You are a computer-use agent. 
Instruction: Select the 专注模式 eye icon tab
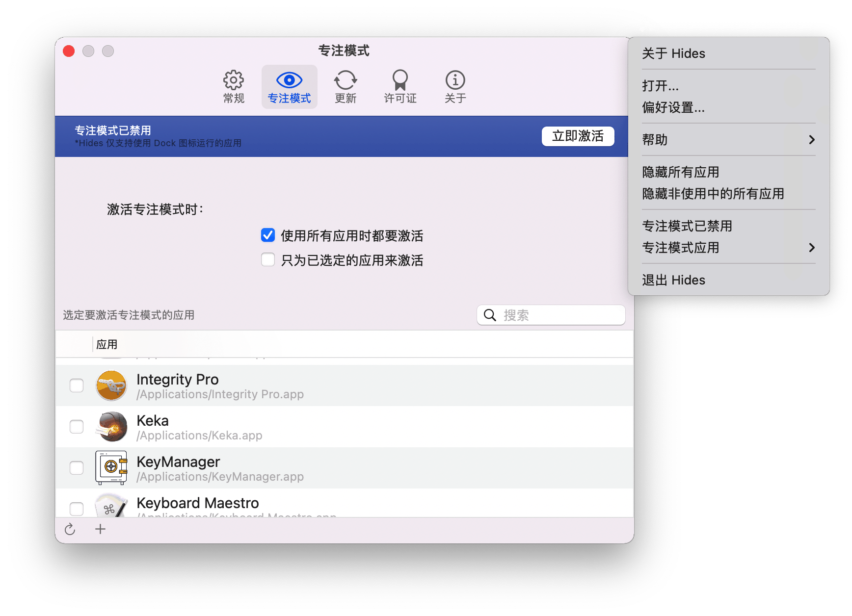(x=289, y=87)
